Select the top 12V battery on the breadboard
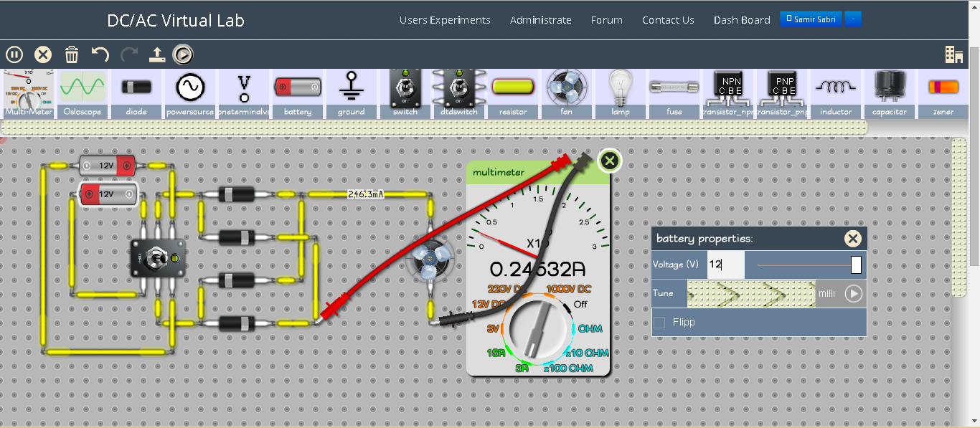This screenshot has width=980, height=428. tap(107, 166)
